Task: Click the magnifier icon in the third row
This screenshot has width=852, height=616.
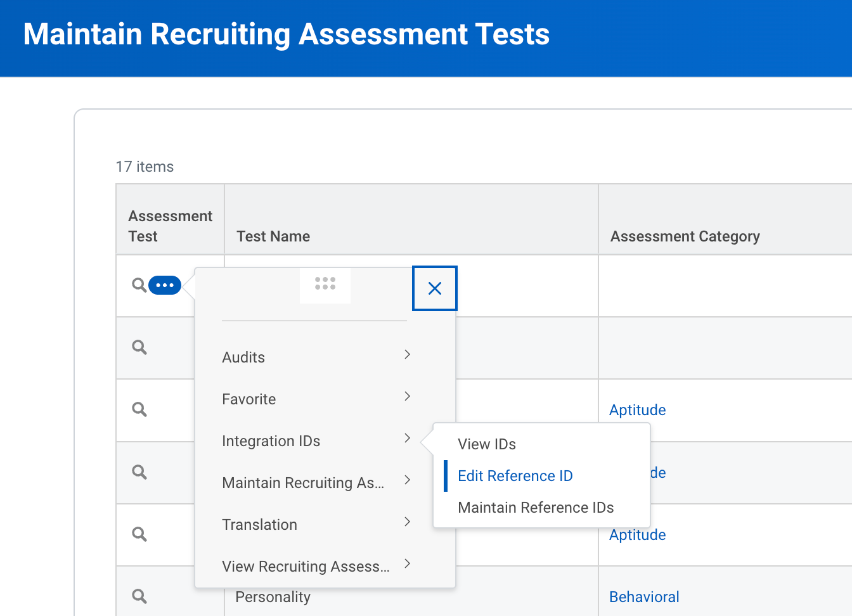Action: (x=139, y=409)
